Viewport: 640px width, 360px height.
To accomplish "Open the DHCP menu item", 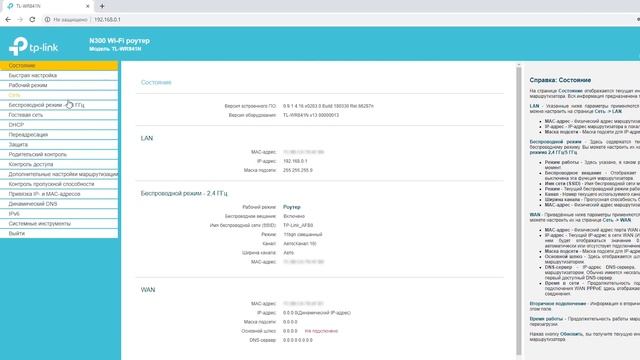I will 59,125.
